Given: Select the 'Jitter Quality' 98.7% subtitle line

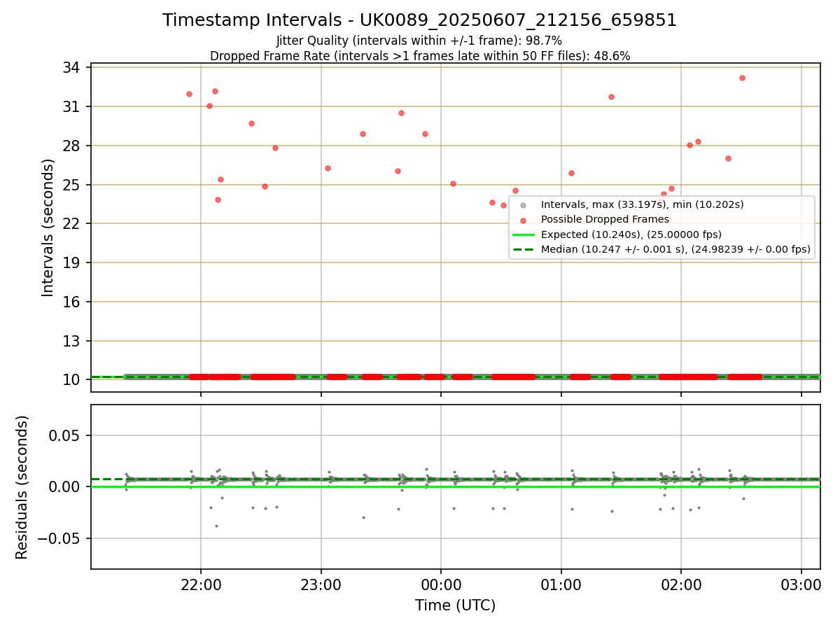Looking at the screenshot, I should (x=419, y=41).
